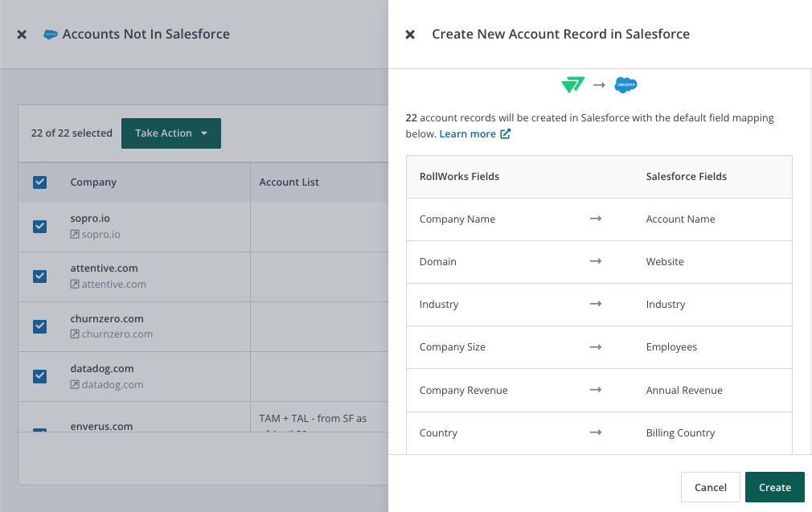Click the arrow icon in Industry row

[596, 304]
